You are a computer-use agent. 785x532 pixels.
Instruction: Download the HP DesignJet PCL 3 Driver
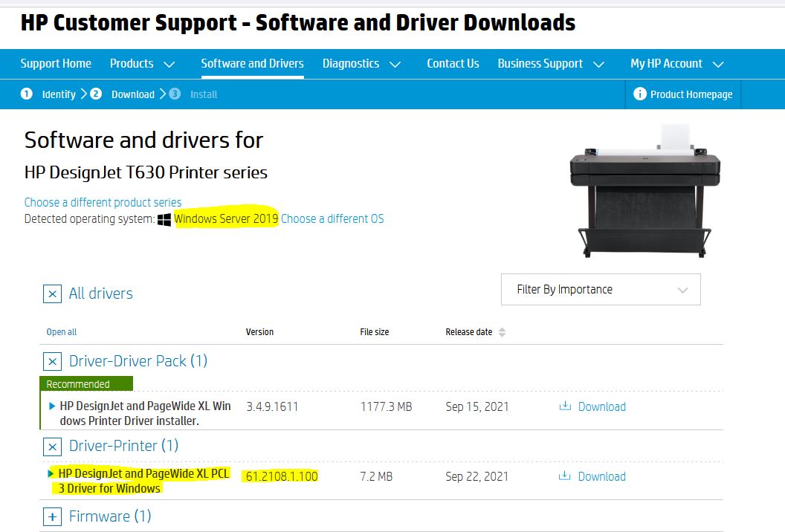coord(602,476)
